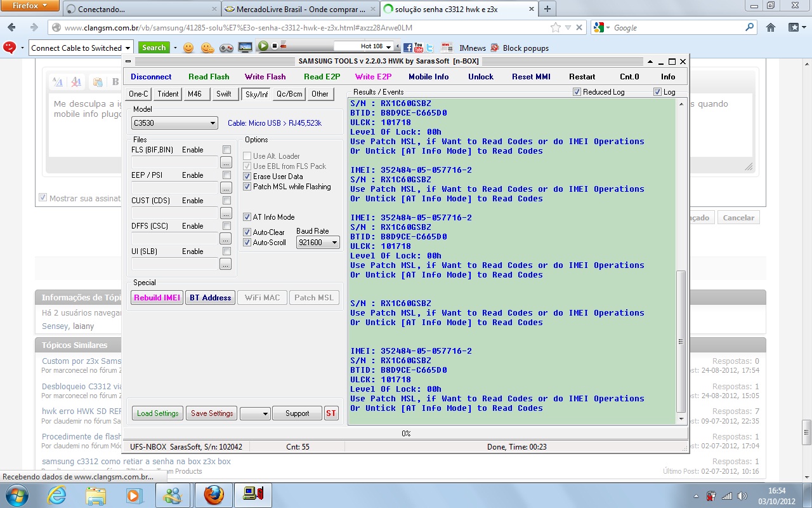Click the red speech bubble toolbar logo
812x508 pixels.
(x=10, y=48)
